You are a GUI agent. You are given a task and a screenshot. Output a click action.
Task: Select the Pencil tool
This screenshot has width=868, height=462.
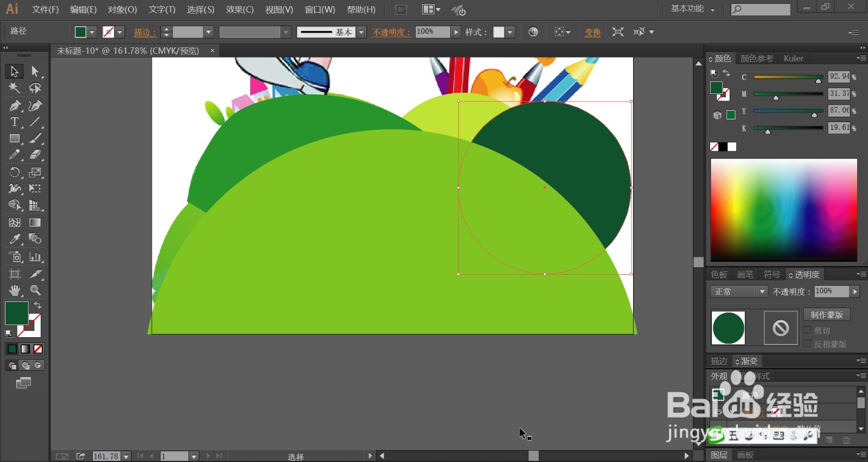point(14,155)
